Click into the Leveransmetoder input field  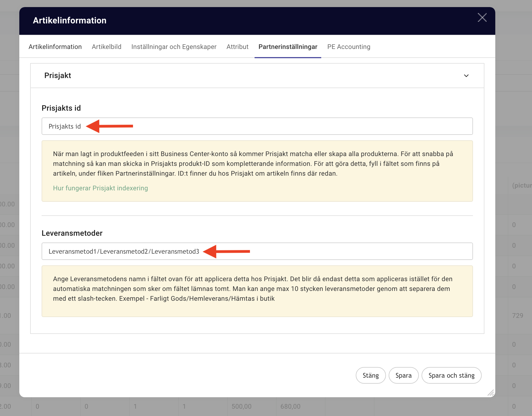[257, 251]
